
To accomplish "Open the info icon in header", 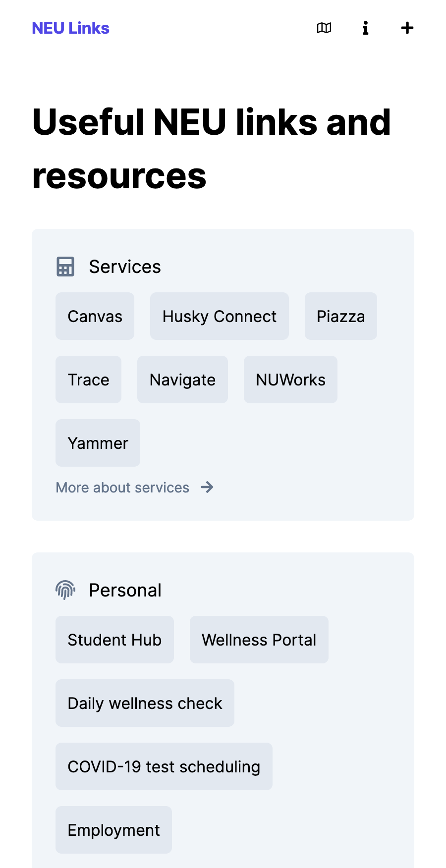I will click(x=366, y=28).
